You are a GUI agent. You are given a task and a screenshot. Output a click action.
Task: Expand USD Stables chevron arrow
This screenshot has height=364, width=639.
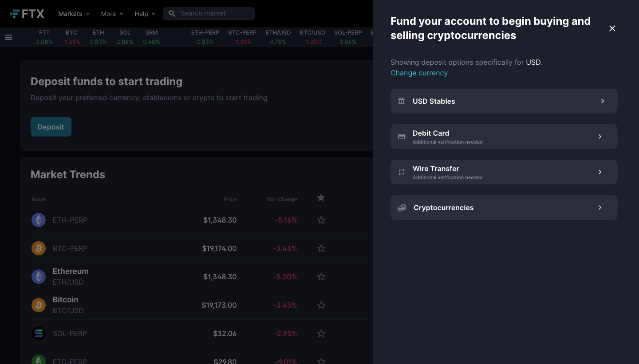pyautogui.click(x=603, y=101)
